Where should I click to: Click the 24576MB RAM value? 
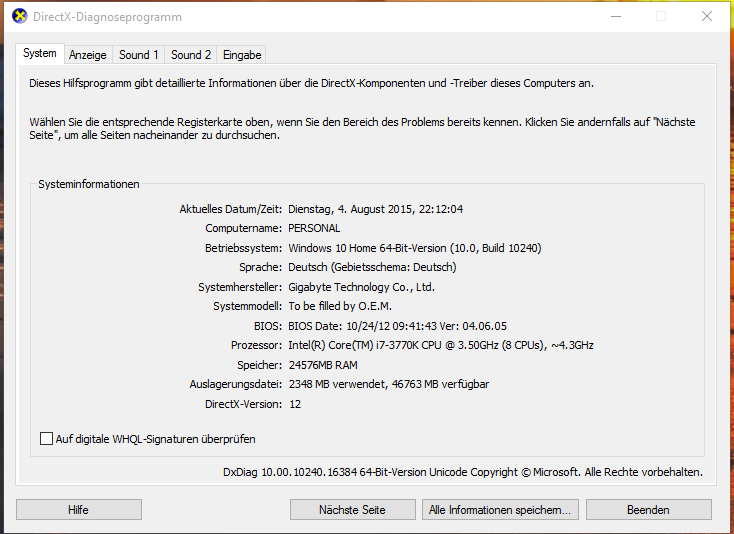tap(323, 365)
